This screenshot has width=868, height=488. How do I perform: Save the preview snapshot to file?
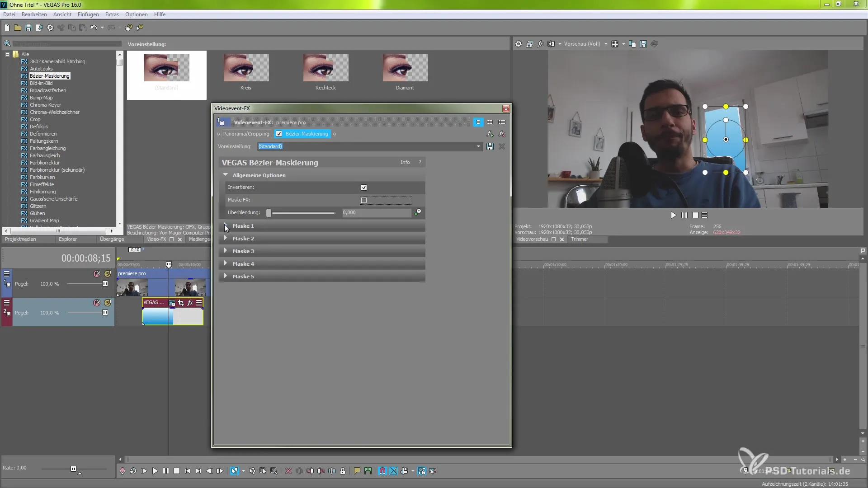click(643, 44)
